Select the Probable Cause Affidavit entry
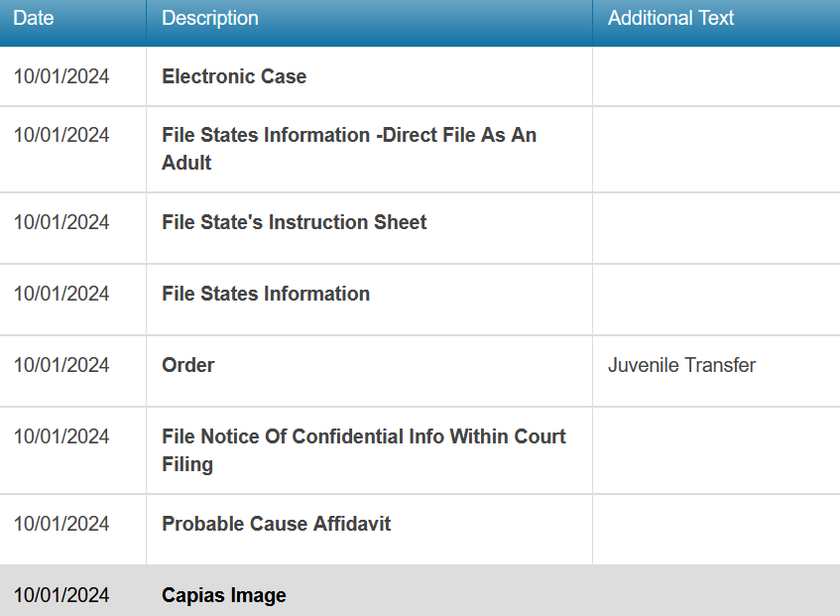The image size is (840, 616). 277,524
